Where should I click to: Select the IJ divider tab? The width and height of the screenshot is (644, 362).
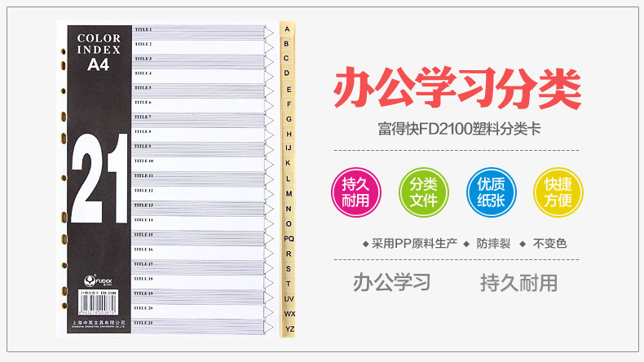click(289, 148)
